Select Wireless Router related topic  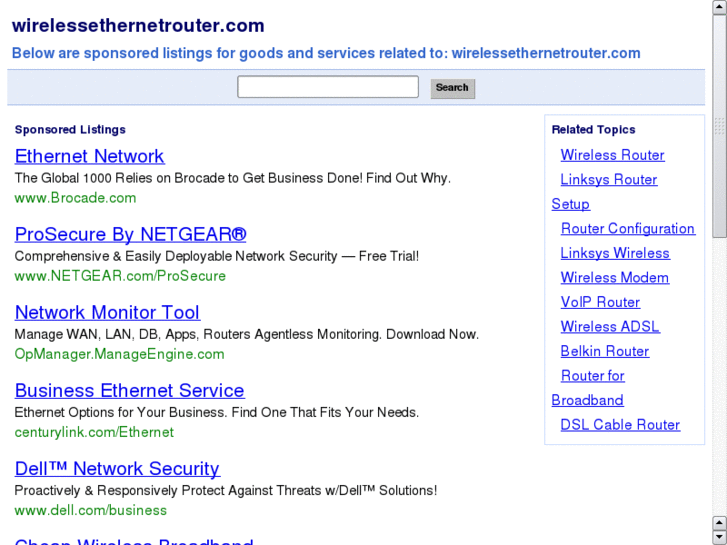pos(612,155)
